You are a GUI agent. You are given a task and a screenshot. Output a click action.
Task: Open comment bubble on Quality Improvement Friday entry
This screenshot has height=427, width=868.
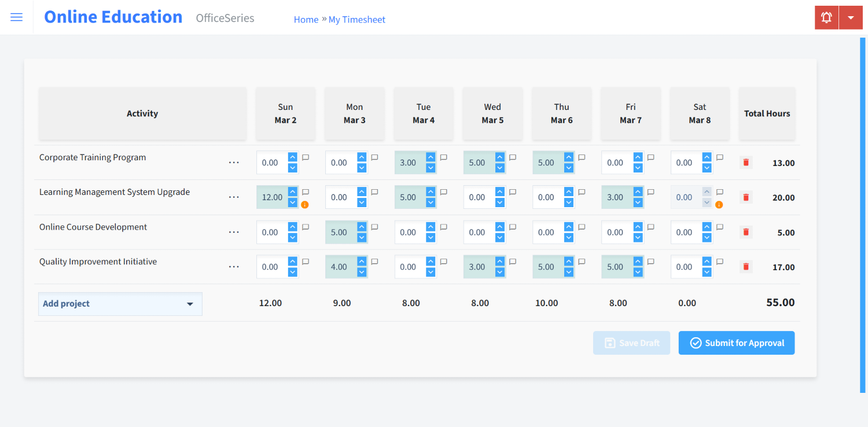(x=650, y=261)
